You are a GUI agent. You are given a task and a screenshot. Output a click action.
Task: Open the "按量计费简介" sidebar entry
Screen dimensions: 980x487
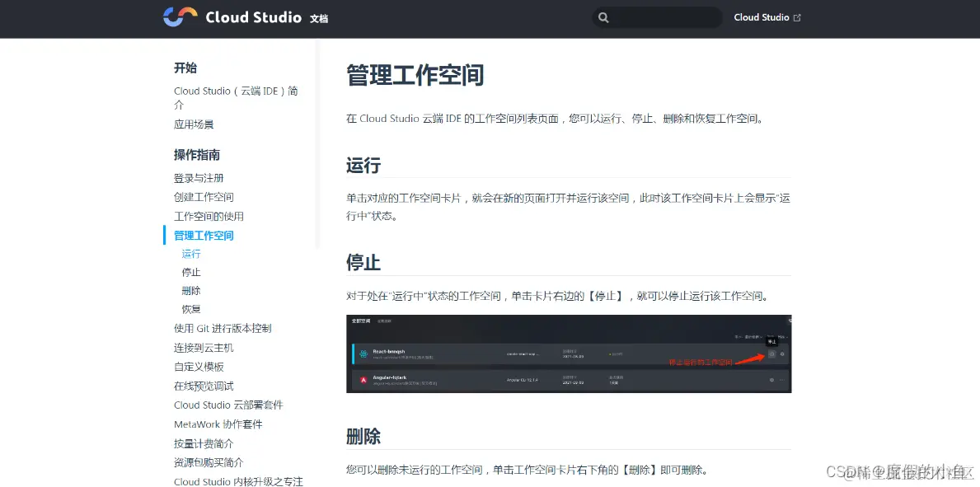[204, 444]
